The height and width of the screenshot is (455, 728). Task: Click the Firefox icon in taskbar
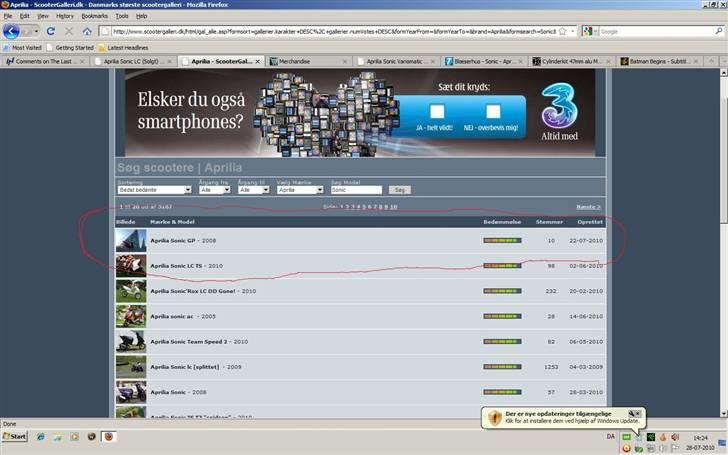[110, 437]
